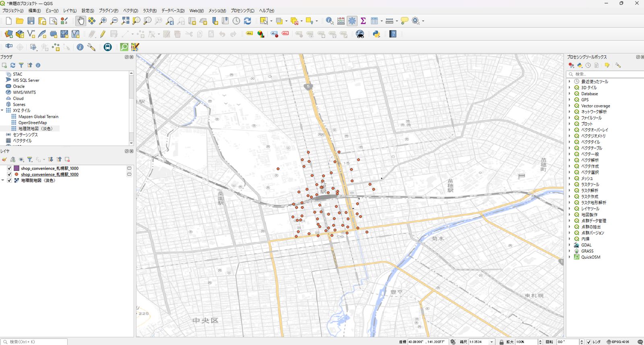This screenshot has width=644, height=345.
Task: Click the Zoom In magnifier tool
Action: (x=103, y=21)
